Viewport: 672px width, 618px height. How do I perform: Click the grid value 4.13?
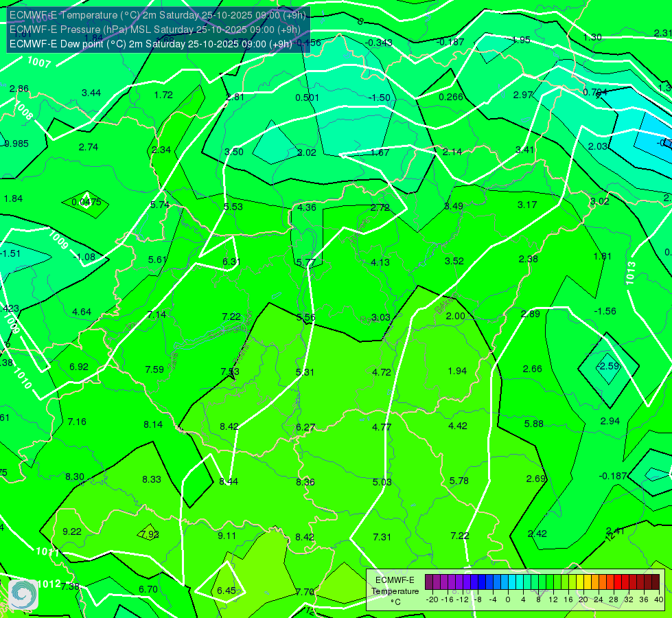pyautogui.click(x=380, y=262)
